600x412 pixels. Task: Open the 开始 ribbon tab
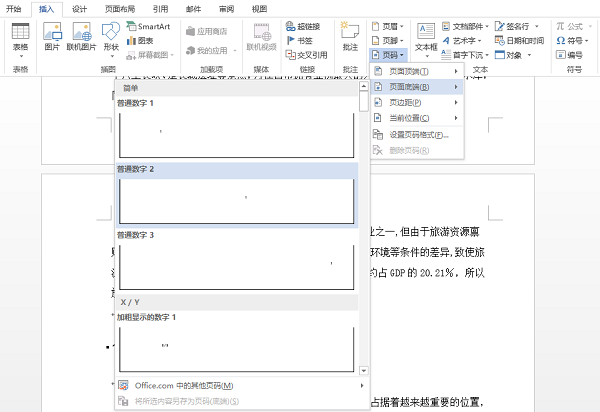pyautogui.click(x=13, y=8)
